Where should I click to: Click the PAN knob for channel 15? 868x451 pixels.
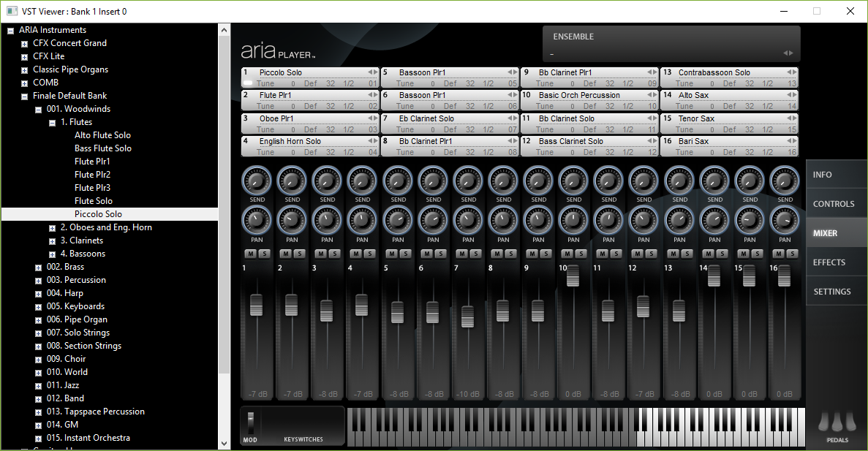click(750, 220)
